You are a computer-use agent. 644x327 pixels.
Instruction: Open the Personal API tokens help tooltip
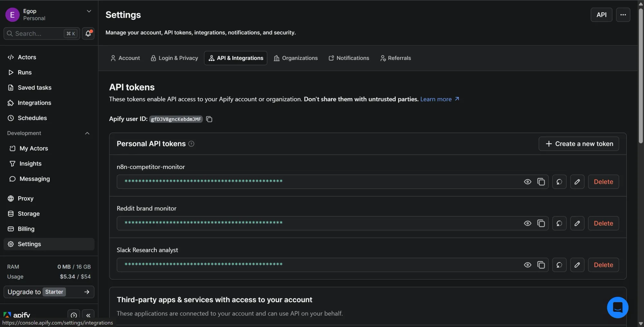pos(191,144)
